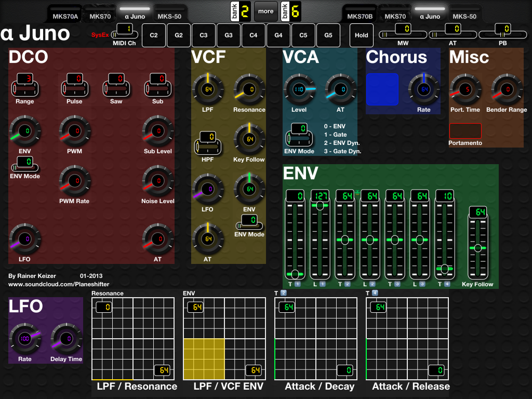Click the VCA ENV Mode selector
The height and width of the screenshot is (399, 532).
pyautogui.click(x=299, y=135)
